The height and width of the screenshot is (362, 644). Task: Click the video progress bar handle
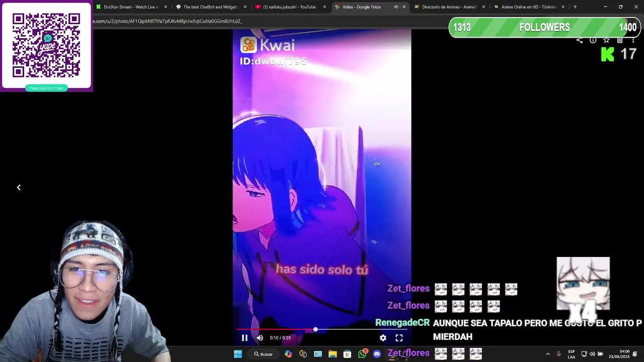click(x=315, y=329)
